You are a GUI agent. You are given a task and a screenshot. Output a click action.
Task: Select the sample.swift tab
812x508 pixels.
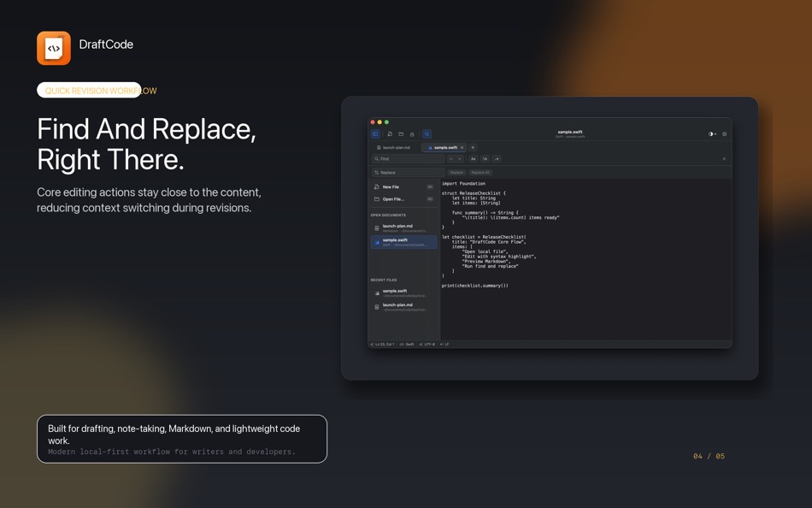point(443,148)
